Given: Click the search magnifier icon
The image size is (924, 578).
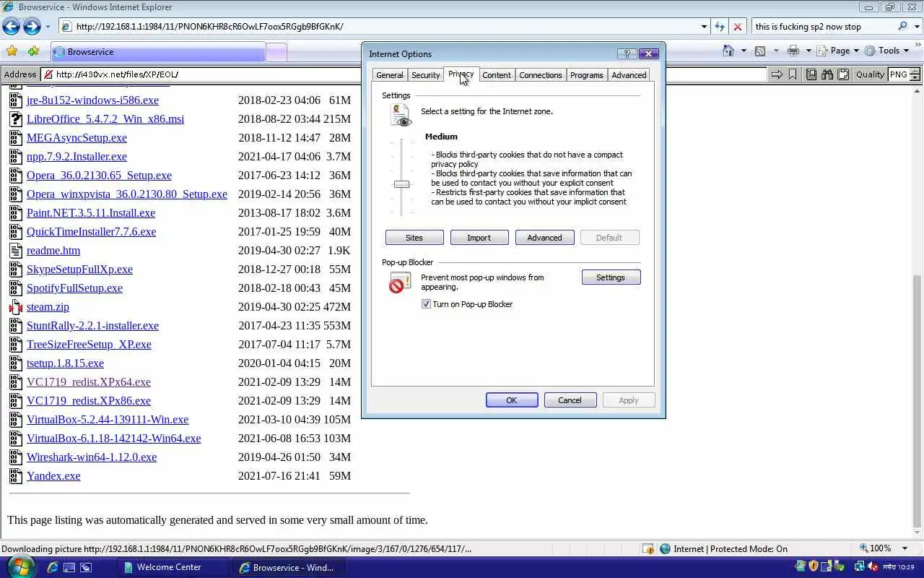Looking at the screenshot, I should (902, 27).
